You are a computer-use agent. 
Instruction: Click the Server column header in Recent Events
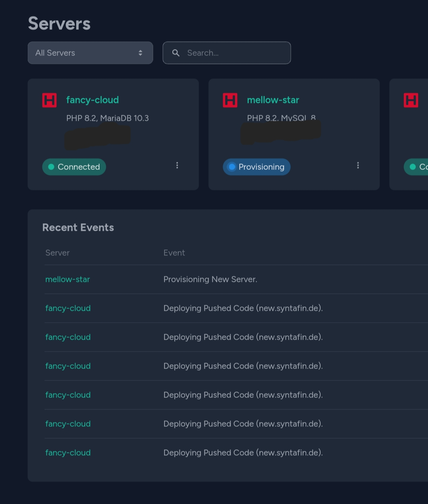(57, 253)
